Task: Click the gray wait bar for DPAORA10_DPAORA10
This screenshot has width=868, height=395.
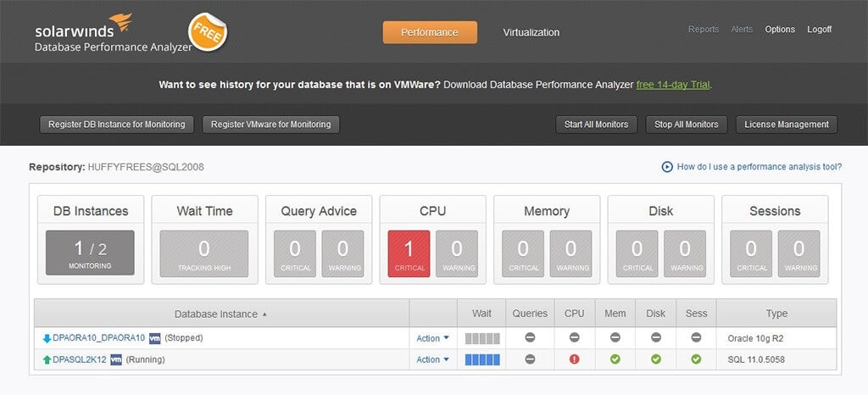Action: pyautogui.click(x=482, y=338)
